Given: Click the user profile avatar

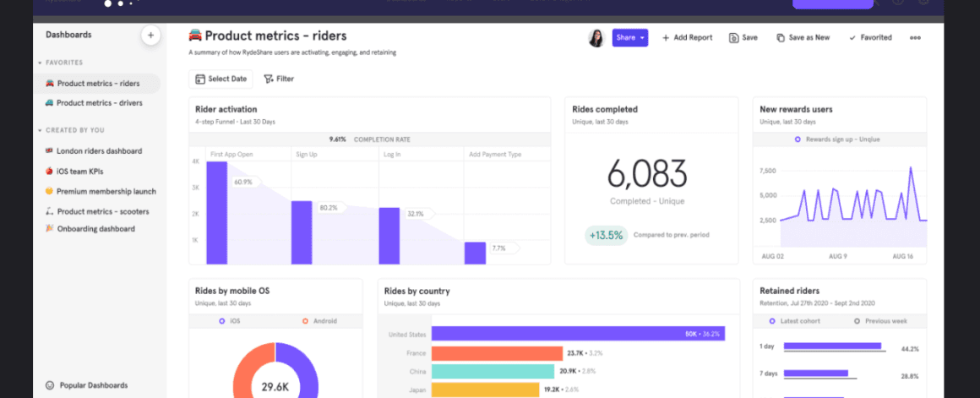Looking at the screenshot, I should click(x=596, y=38).
